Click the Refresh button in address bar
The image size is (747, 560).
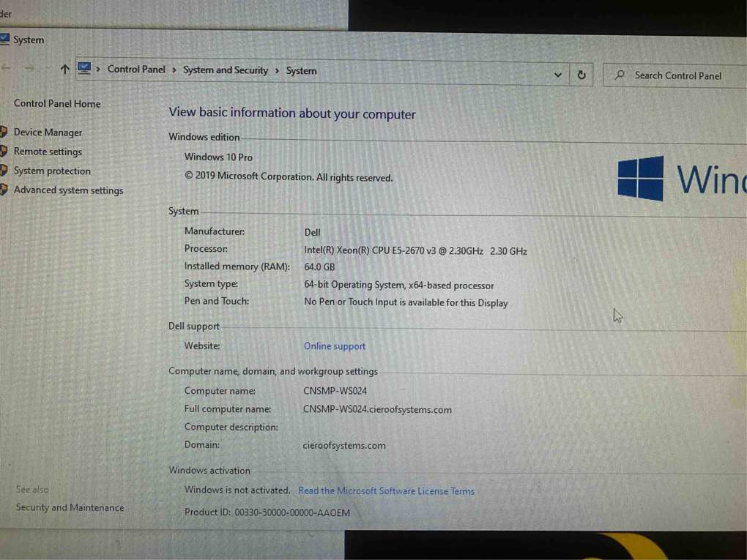coord(581,75)
